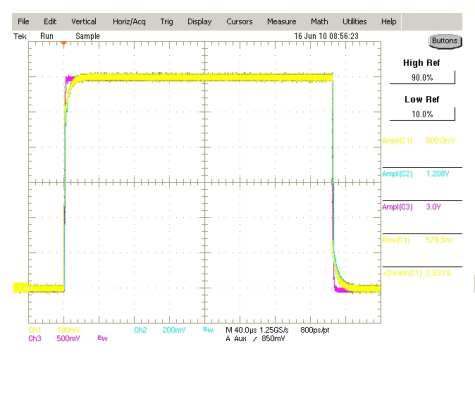475x413 pixels.
Task: Click the Low Ref label
Action: [x=422, y=100]
